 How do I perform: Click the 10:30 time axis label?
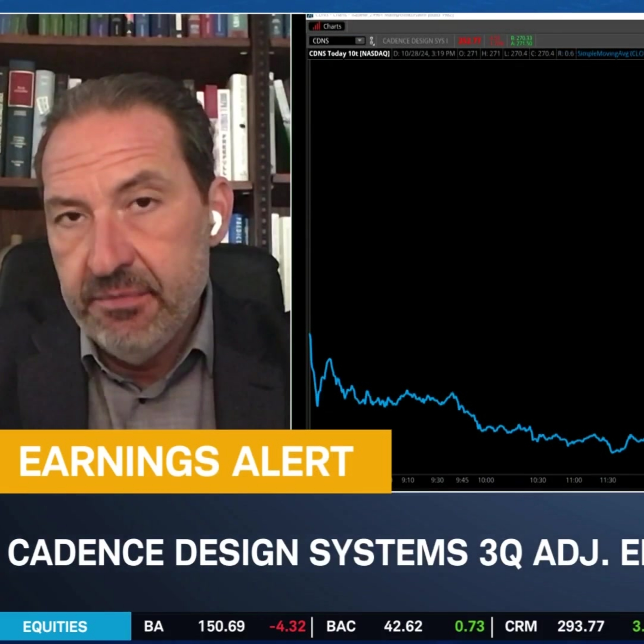(538, 480)
